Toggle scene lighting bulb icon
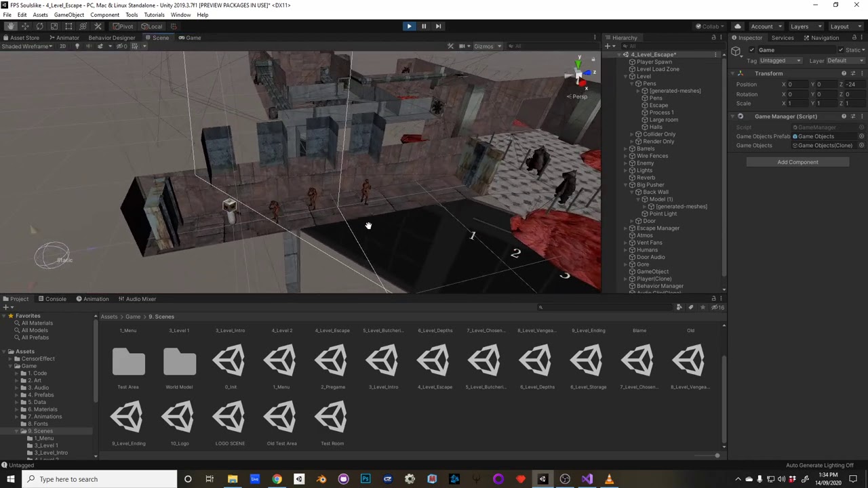Image resolution: width=868 pixels, height=488 pixels. tap(77, 46)
